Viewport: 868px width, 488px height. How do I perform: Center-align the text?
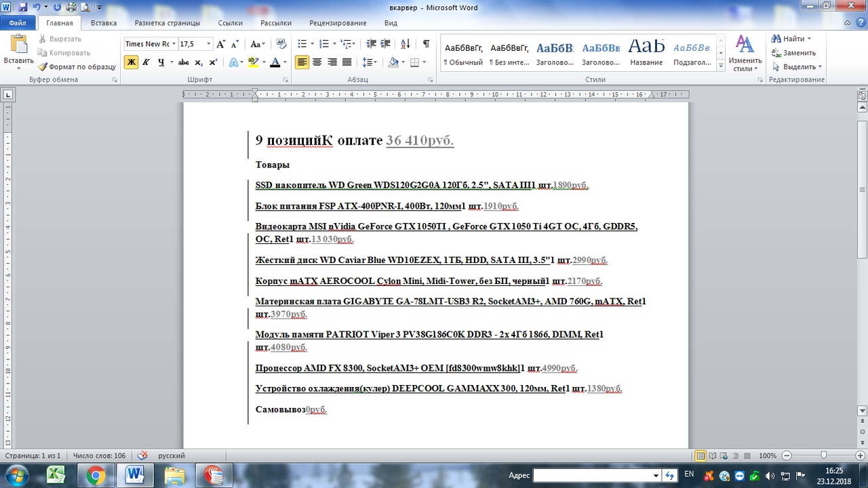click(x=317, y=62)
